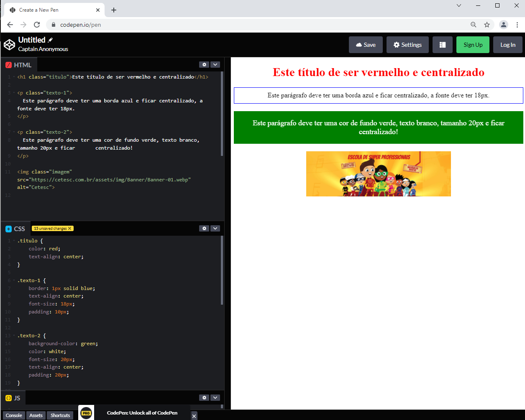Fold the .texto-1 CSS rule
The image size is (525, 420).
pos(14,280)
